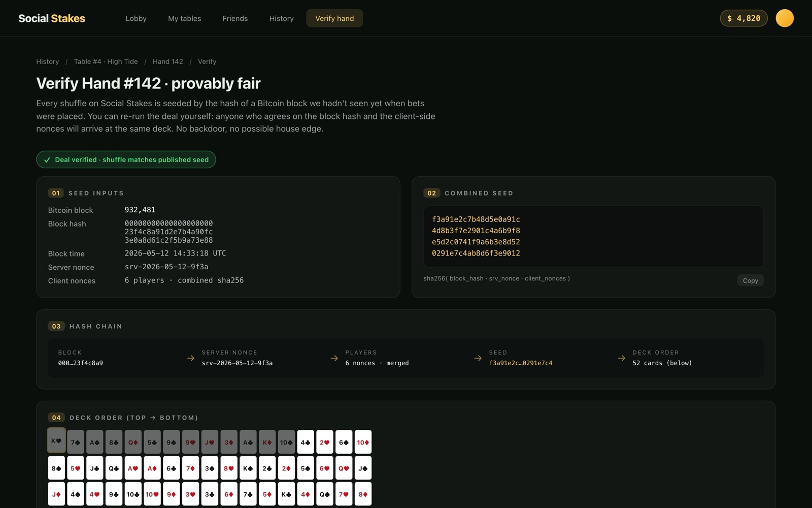Open the $ 4,820 balance pill
812x508 pixels.
[743, 18]
